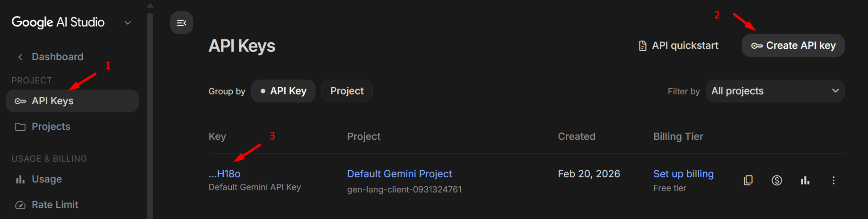Expand the Google AI Studio chevron menu
868x219 pixels.
tap(128, 23)
